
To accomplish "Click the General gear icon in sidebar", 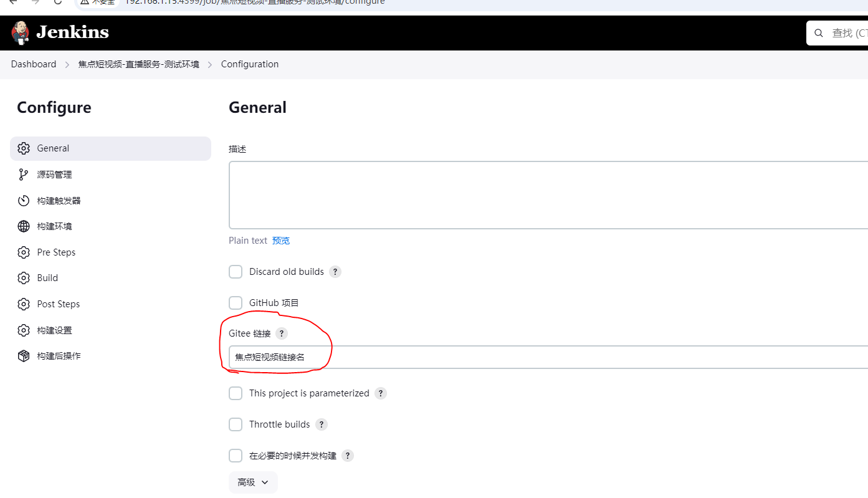I will pos(24,148).
